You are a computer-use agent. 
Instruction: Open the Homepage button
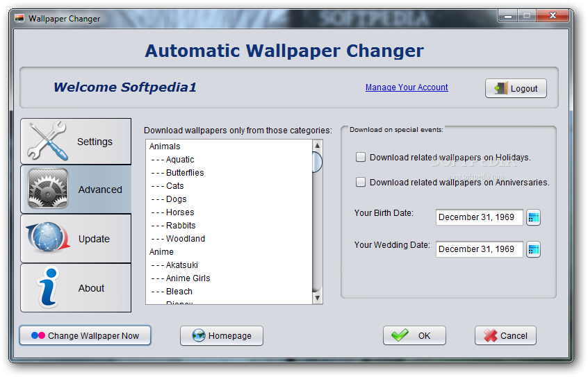(221, 335)
